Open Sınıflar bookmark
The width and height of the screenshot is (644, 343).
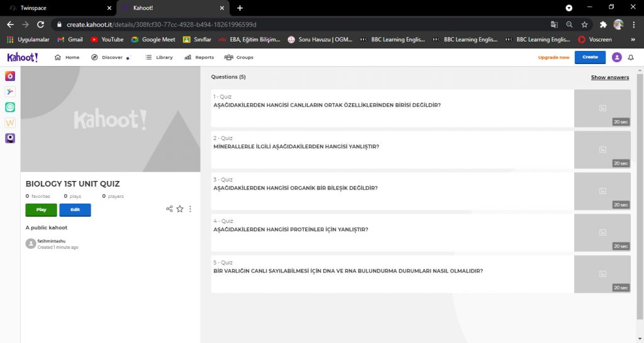(x=197, y=40)
